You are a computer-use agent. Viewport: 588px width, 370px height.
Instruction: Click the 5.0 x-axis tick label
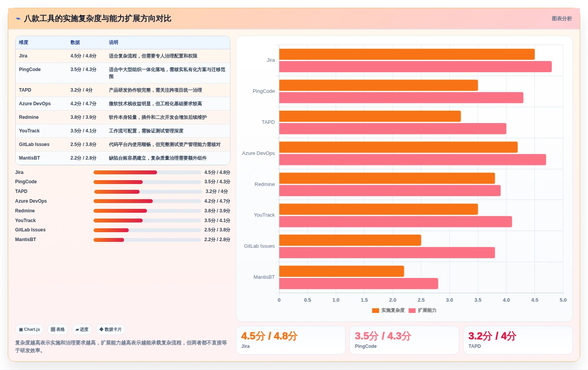pyautogui.click(x=563, y=300)
